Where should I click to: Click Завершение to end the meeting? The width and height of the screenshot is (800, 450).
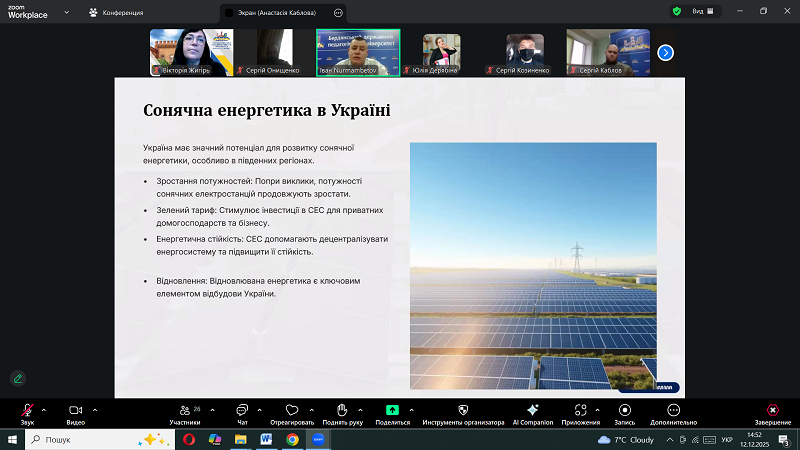click(772, 411)
